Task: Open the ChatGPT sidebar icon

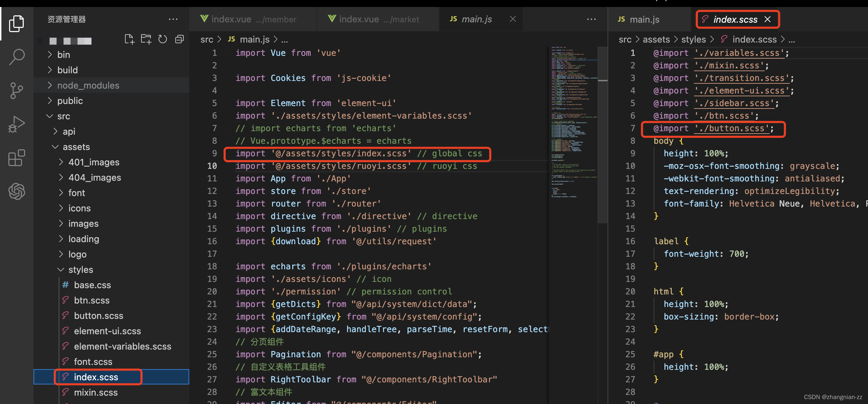Action: point(16,192)
